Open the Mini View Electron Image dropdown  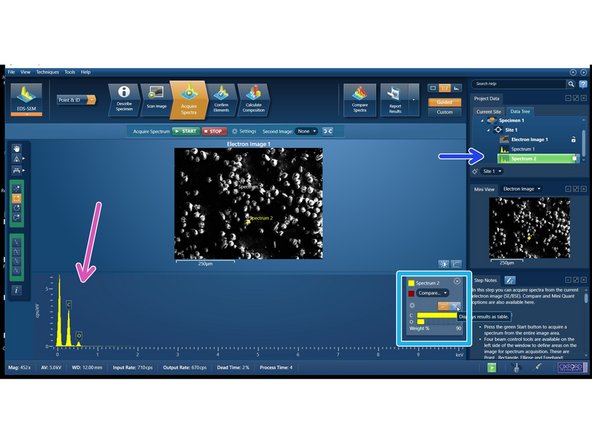click(x=522, y=189)
